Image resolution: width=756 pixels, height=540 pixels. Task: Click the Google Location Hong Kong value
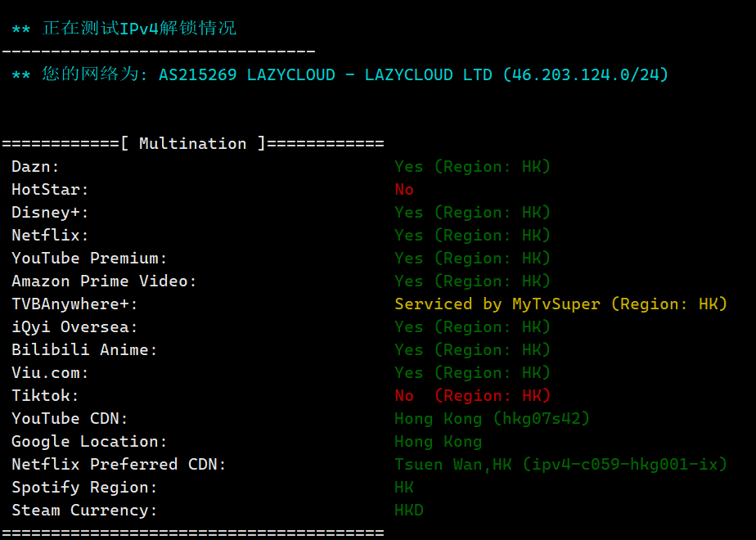coord(439,442)
